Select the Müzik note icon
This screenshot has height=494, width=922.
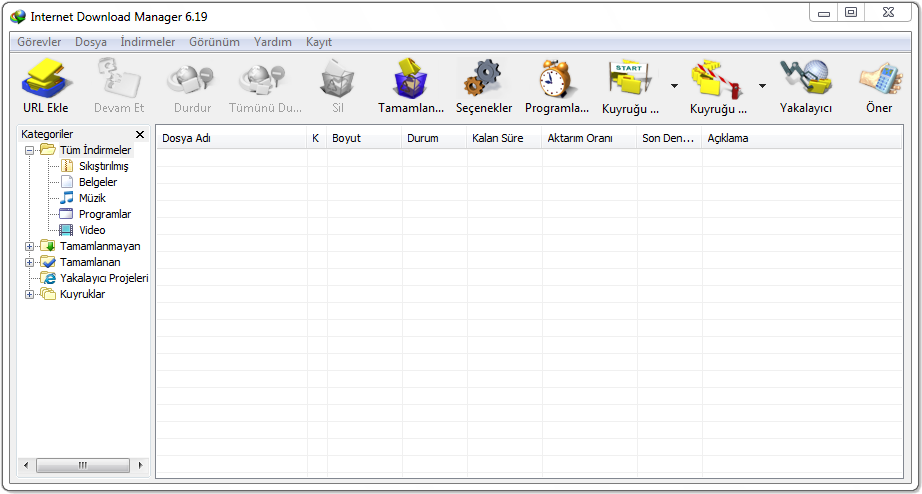point(67,198)
